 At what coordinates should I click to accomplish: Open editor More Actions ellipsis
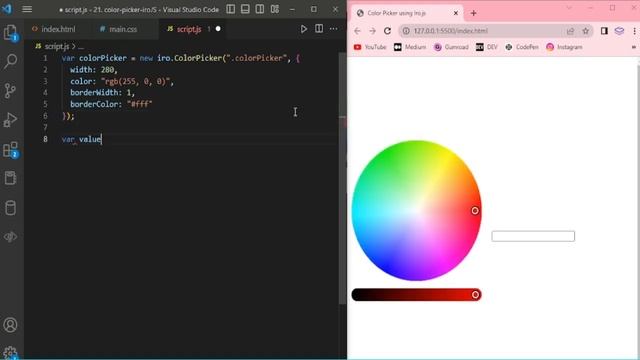[333, 29]
